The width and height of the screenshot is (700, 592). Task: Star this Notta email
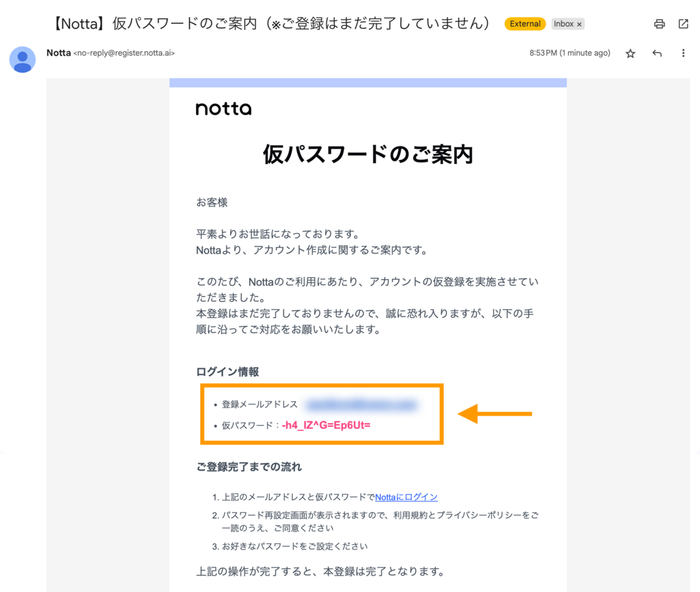pyautogui.click(x=630, y=54)
